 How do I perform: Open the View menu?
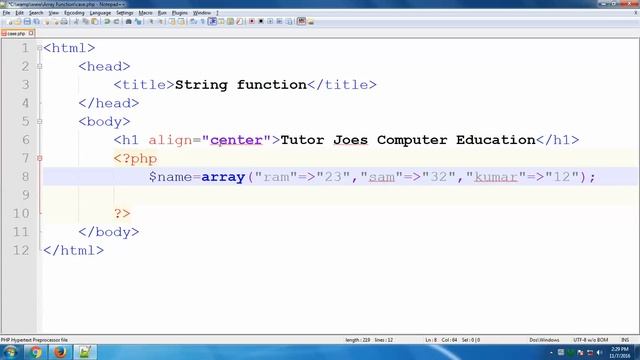[53, 13]
